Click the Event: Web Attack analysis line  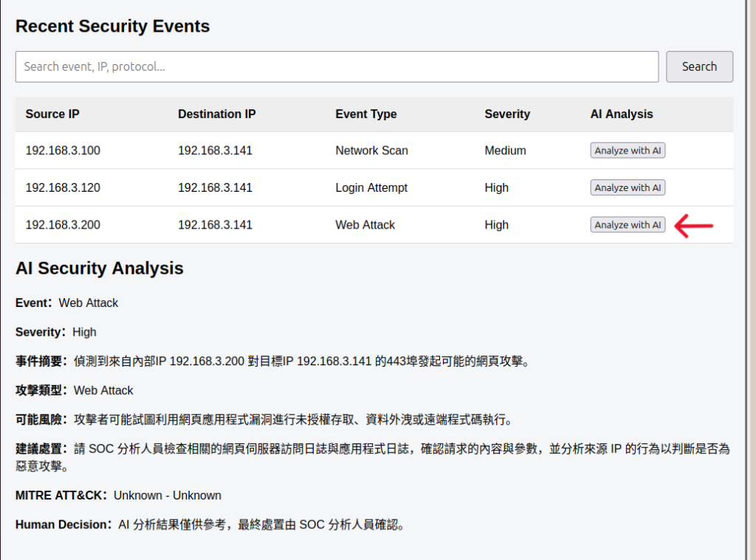pyautogui.click(x=66, y=303)
